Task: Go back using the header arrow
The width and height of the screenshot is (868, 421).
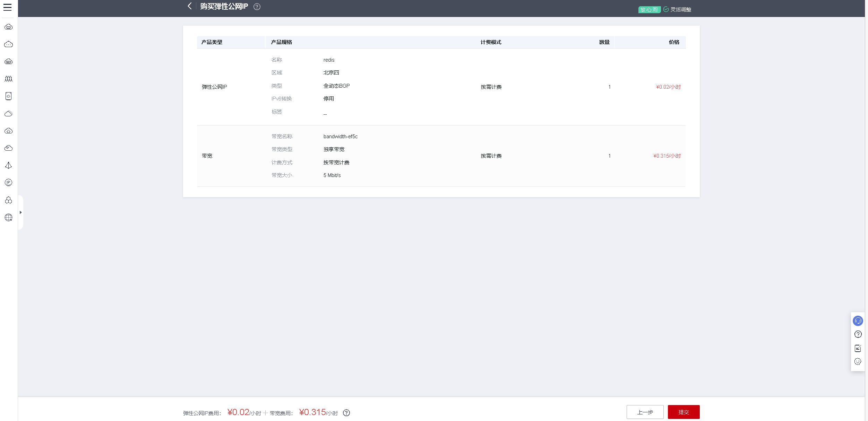Action: tap(189, 6)
